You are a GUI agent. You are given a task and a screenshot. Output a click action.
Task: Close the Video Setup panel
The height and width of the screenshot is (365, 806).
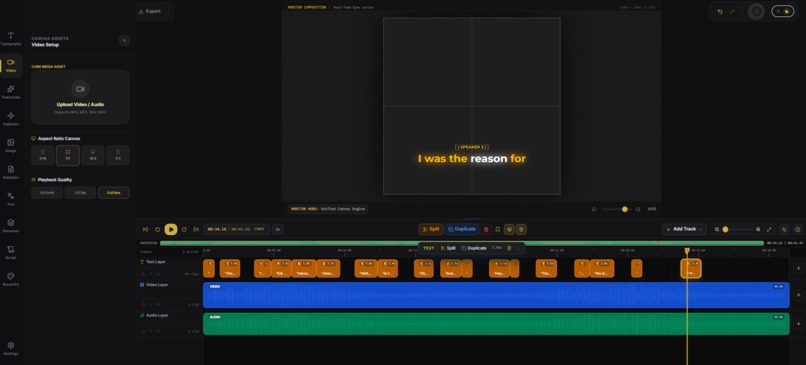pyautogui.click(x=124, y=41)
